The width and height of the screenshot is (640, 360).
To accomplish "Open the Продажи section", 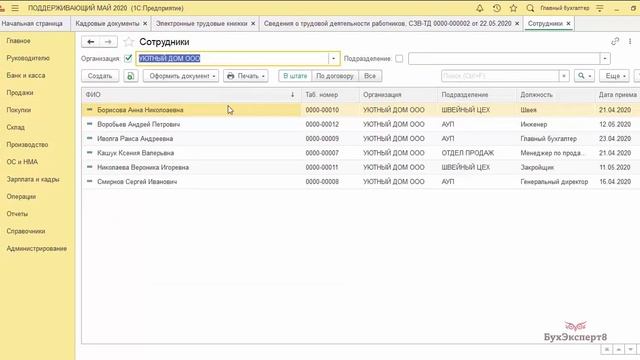I will (20, 93).
